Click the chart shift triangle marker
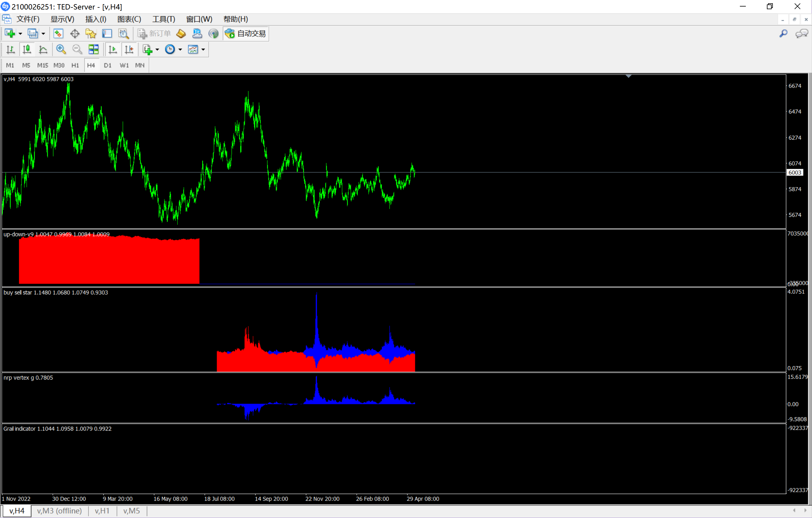812x518 pixels. pyautogui.click(x=628, y=76)
